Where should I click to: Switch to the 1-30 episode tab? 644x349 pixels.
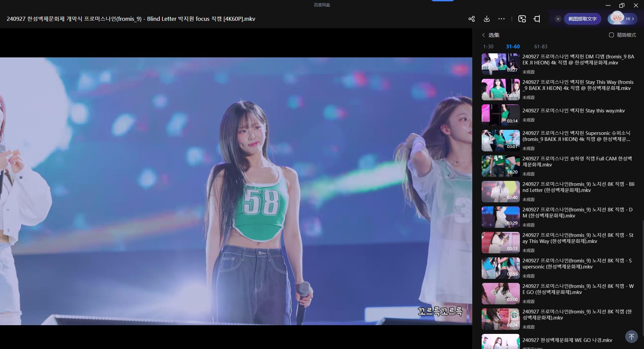tap(488, 47)
